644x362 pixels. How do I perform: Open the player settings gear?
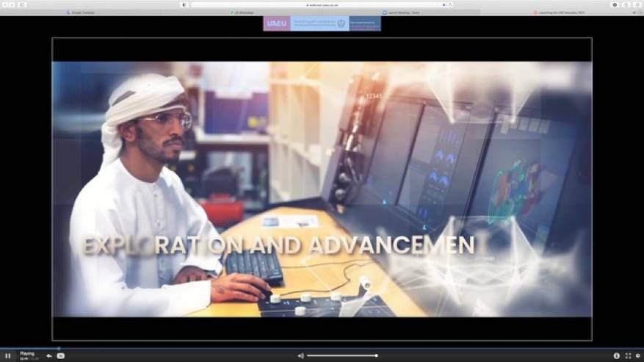tap(637, 356)
